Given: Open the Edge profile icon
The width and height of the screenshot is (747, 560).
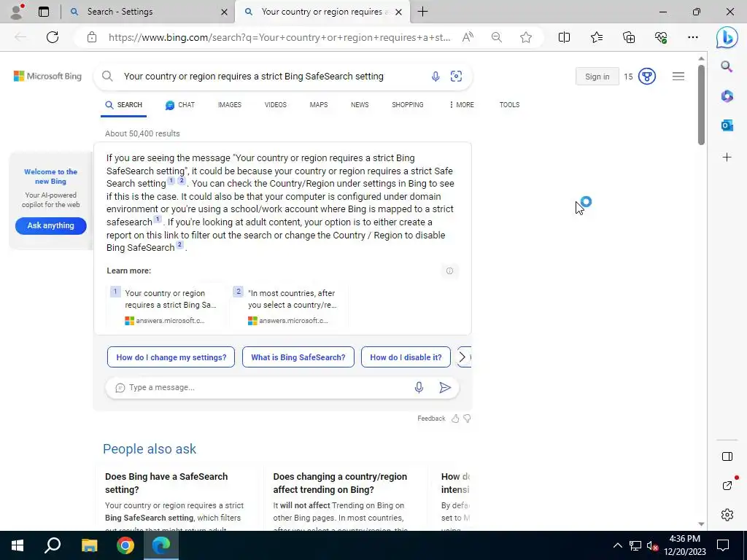Looking at the screenshot, I should click(18, 12).
